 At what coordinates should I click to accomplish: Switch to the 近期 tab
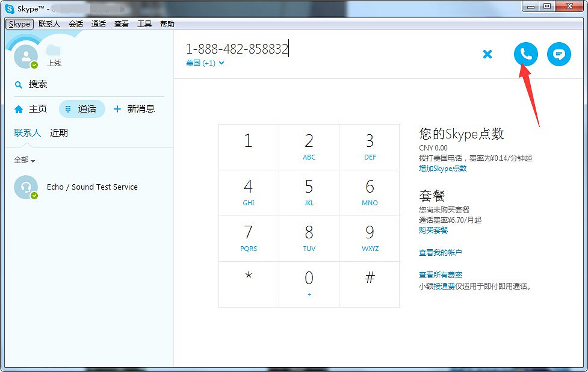[58, 132]
